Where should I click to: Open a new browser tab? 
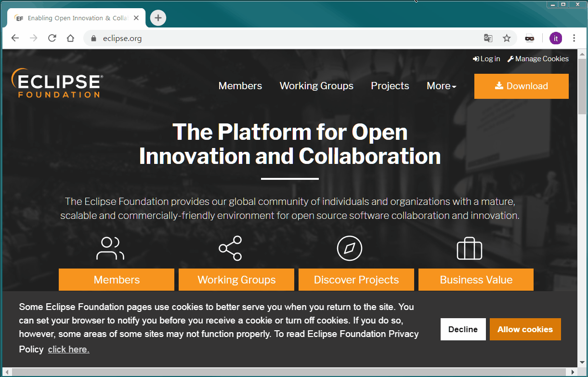click(x=158, y=18)
